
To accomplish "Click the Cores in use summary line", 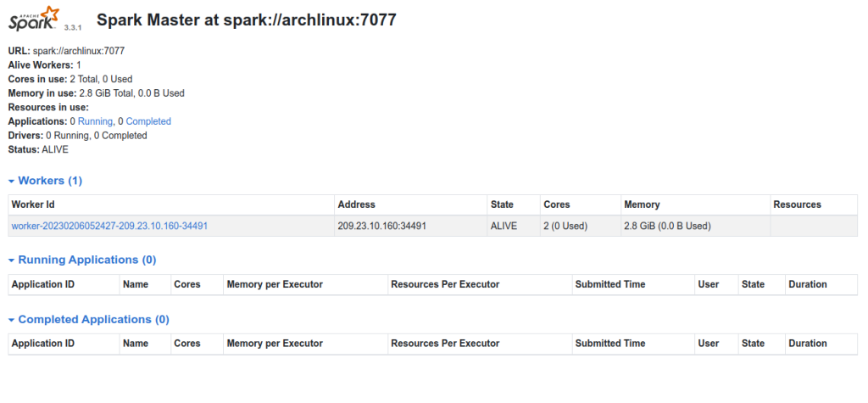I will 70,79.
